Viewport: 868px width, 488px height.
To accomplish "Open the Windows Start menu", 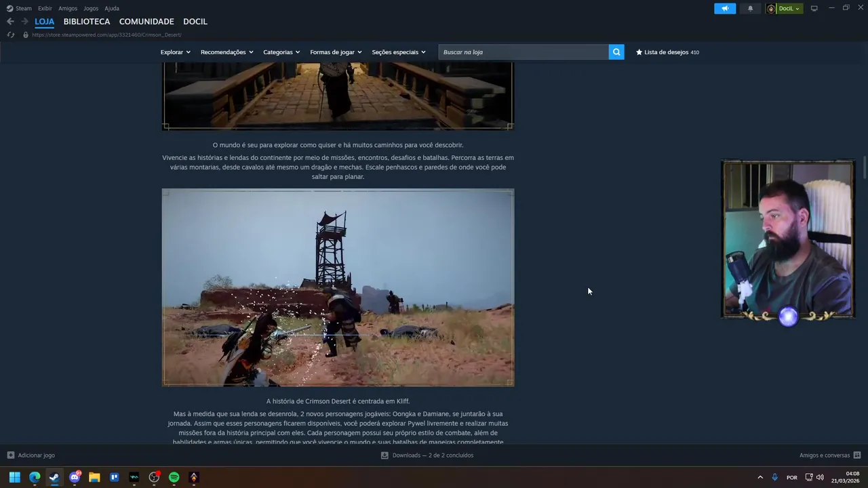I will 14,477.
